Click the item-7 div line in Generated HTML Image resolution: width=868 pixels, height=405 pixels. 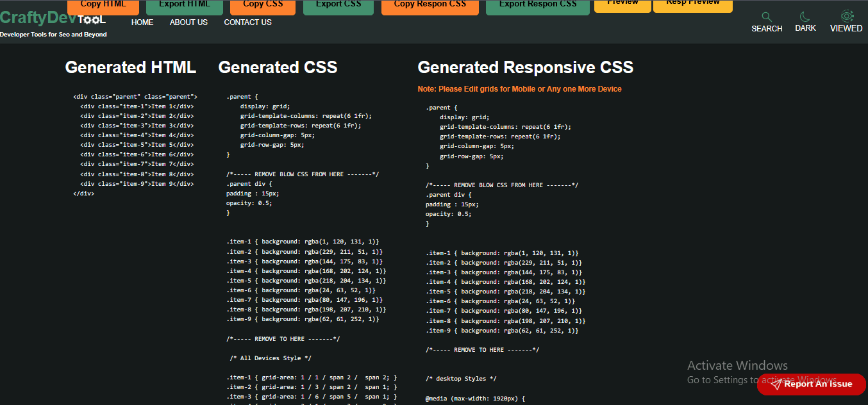(x=137, y=164)
